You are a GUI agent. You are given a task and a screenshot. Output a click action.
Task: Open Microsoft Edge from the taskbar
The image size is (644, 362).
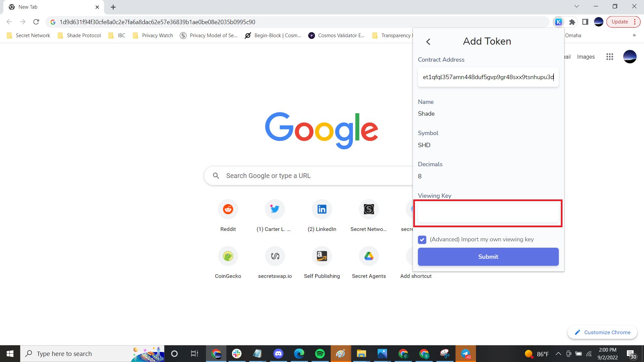pos(299,354)
